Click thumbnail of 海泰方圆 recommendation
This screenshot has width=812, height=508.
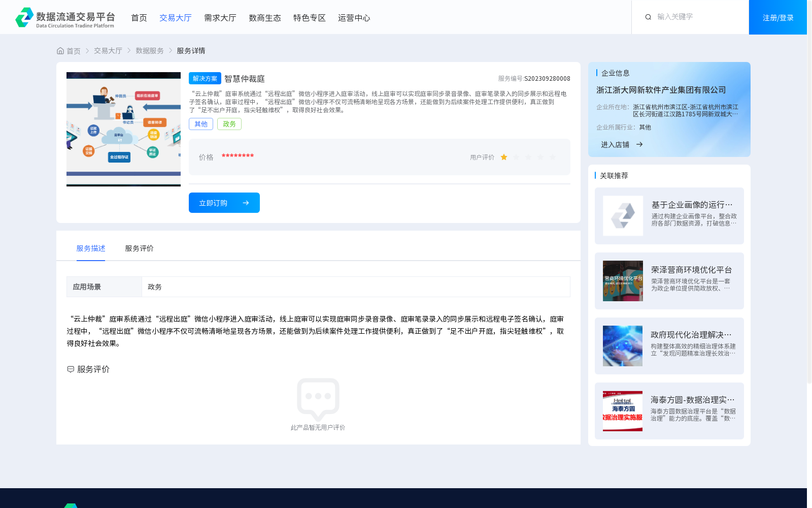click(623, 411)
